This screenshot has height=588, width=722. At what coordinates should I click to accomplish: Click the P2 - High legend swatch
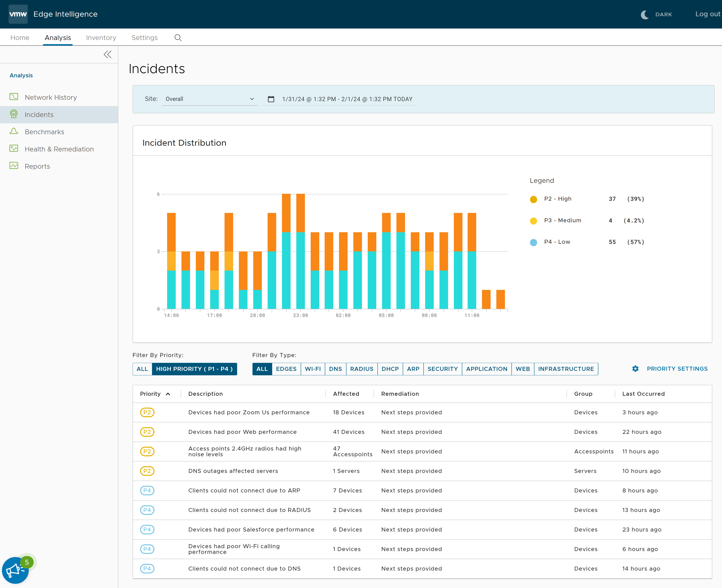point(533,199)
